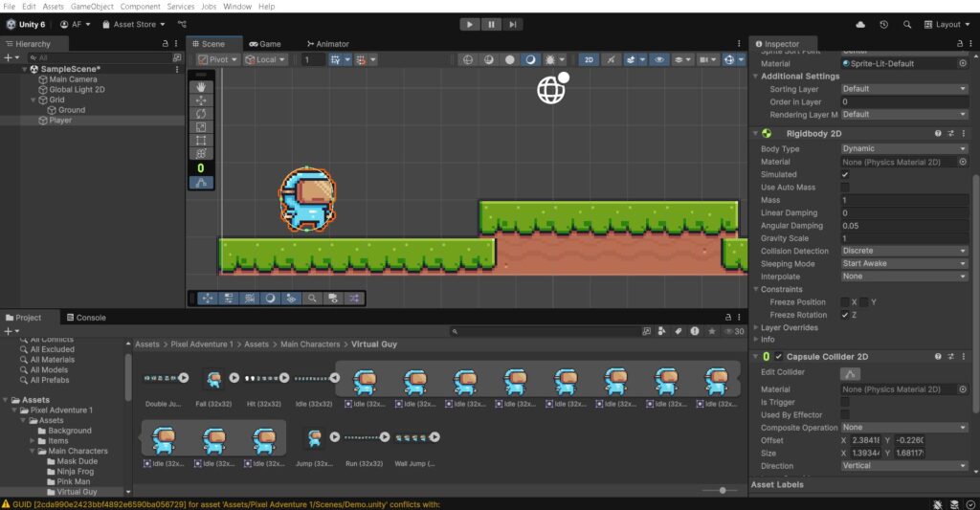Disable the Capsule Collider 2D component checkbox
Image resolution: width=980 pixels, height=510 pixels.
coord(779,357)
